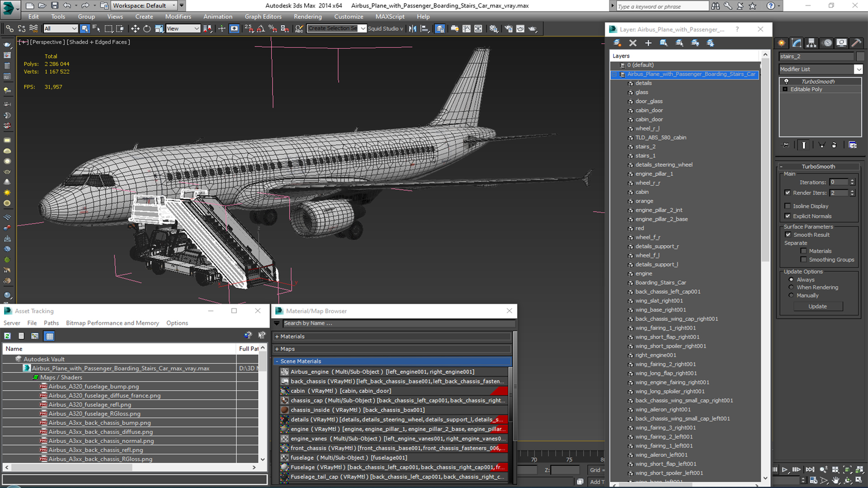The width and height of the screenshot is (868, 488).
Task: Click Pin Stack icon under modifier stack
Action: (x=786, y=145)
